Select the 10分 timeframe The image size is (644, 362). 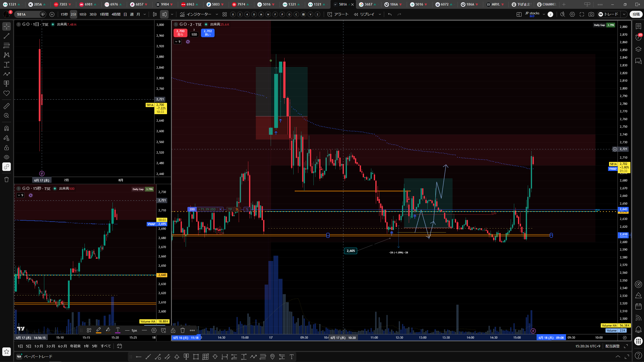[x=83, y=14]
